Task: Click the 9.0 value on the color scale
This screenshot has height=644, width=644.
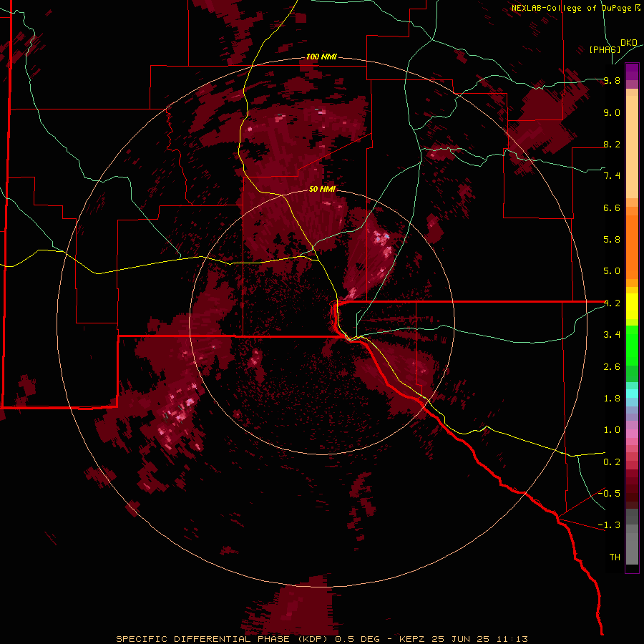Action: click(612, 112)
